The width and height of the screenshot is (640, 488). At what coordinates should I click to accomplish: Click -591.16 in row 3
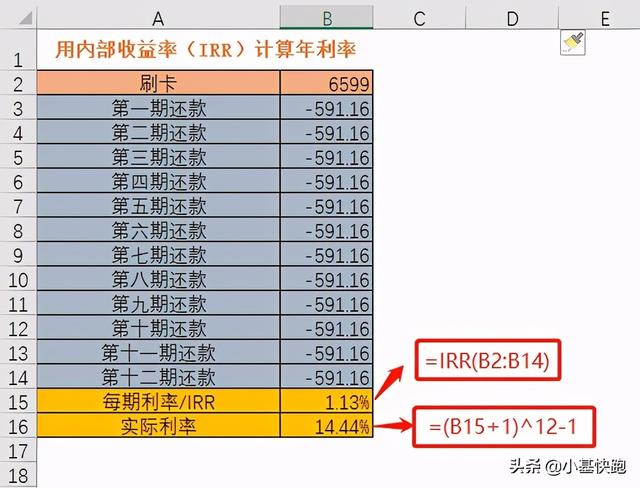click(x=327, y=107)
